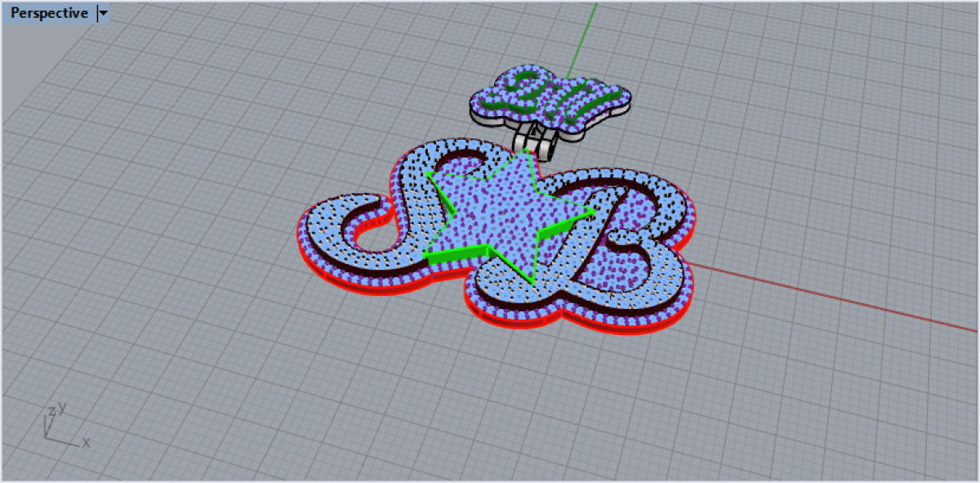Click the world axes icon in corner
The height and width of the screenshot is (483, 980).
(65, 427)
